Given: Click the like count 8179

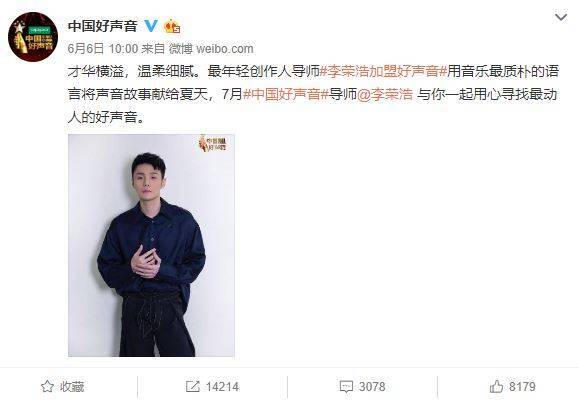Looking at the screenshot, I should [522, 387].
